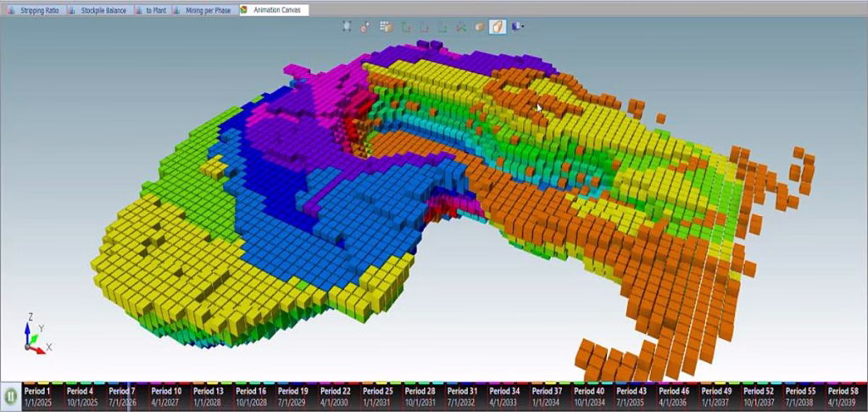Click the blue cube view icon
The width and height of the screenshot is (868, 412).
point(516,26)
